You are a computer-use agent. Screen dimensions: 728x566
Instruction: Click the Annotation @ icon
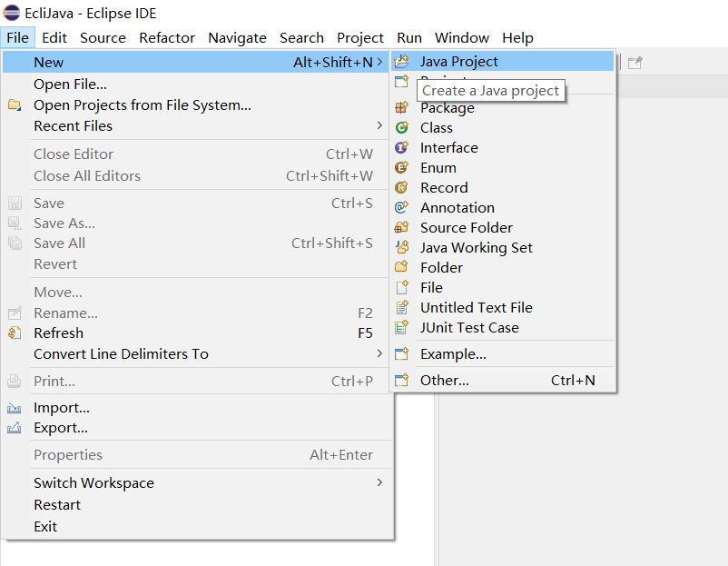pos(401,207)
